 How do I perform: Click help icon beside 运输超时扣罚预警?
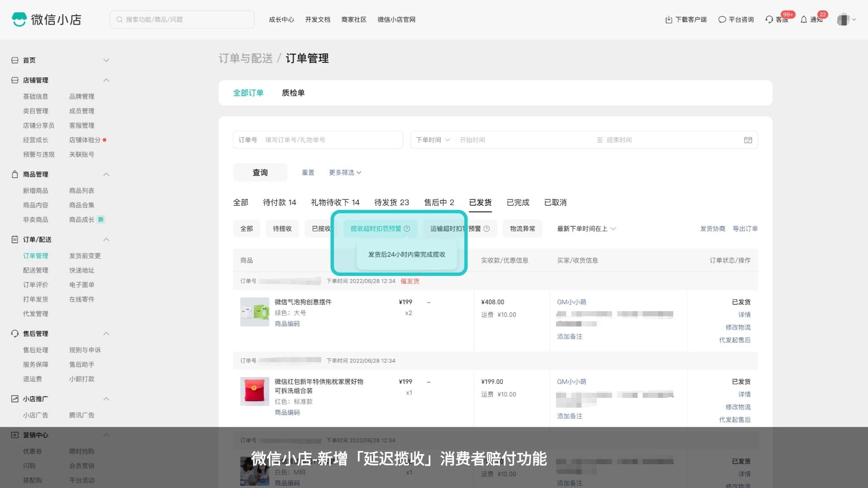pos(487,229)
